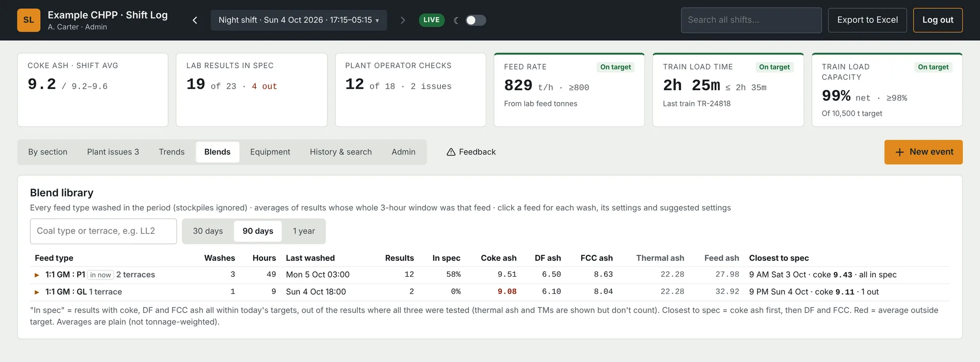Click 'Last train TR-24818' text

(x=697, y=103)
